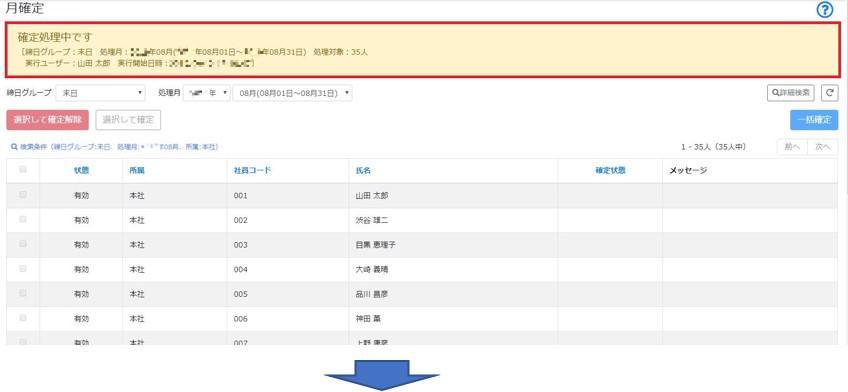Click 本社 department in row 002
Viewport: 848px width, 392px height.
click(x=137, y=220)
